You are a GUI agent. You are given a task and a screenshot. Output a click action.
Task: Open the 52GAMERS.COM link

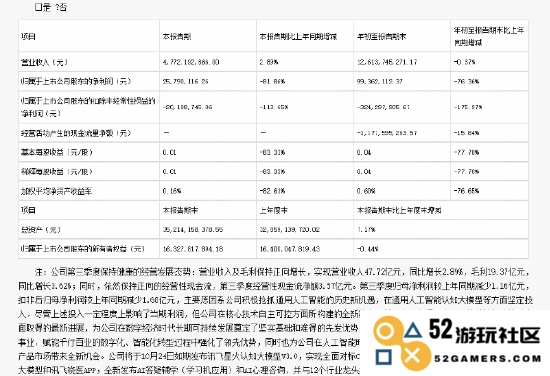(488, 358)
